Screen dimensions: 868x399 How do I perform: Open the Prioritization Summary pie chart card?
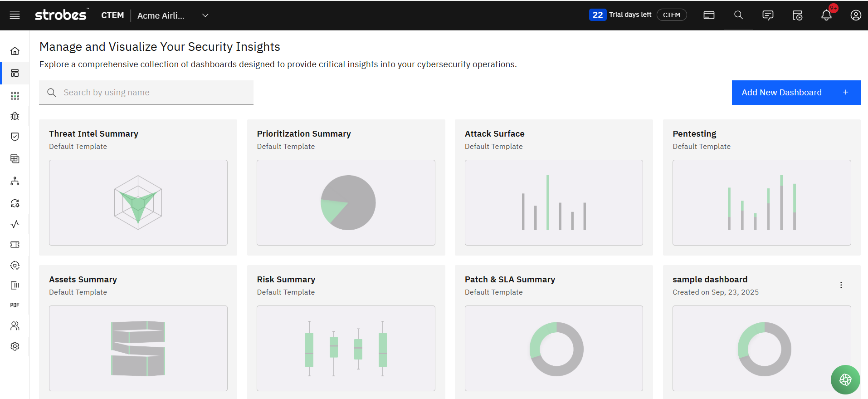pyautogui.click(x=346, y=202)
